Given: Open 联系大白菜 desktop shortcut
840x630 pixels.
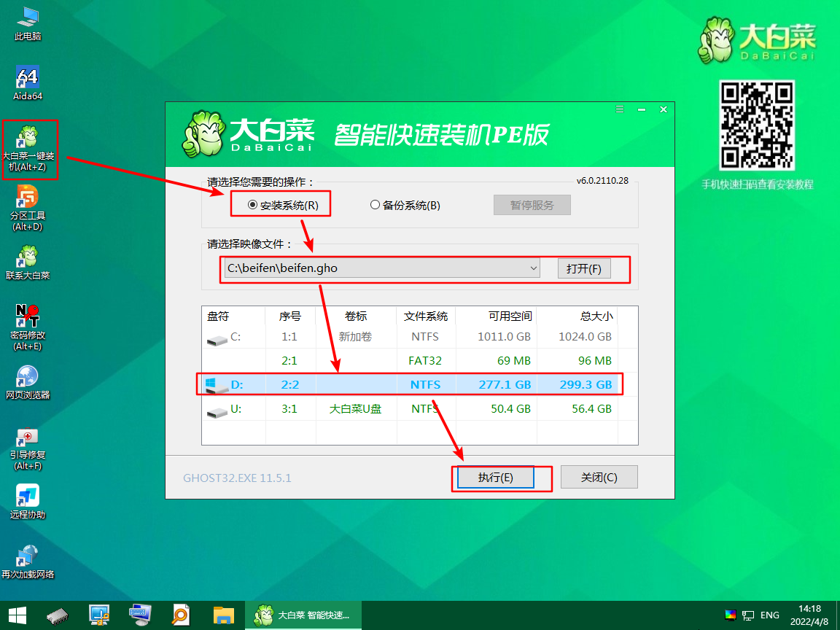Looking at the screenshot, I should coord(27,263).
